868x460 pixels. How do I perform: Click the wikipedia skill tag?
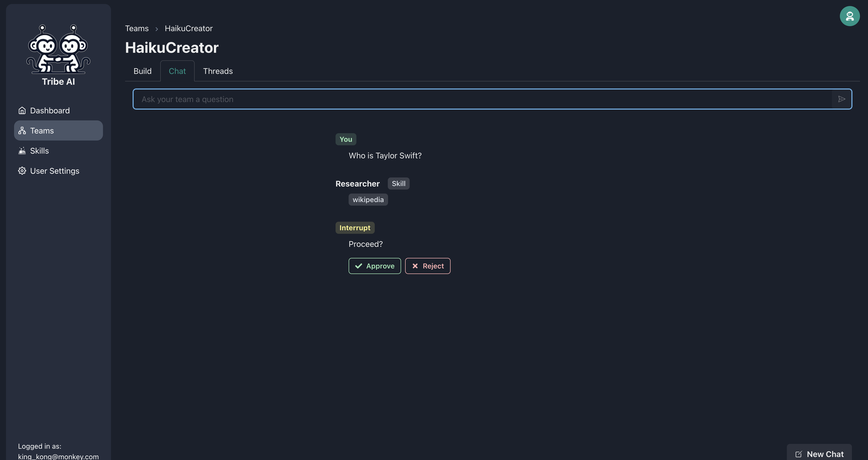368,200
